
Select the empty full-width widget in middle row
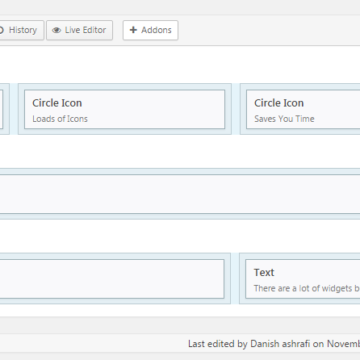coord(180,194)
